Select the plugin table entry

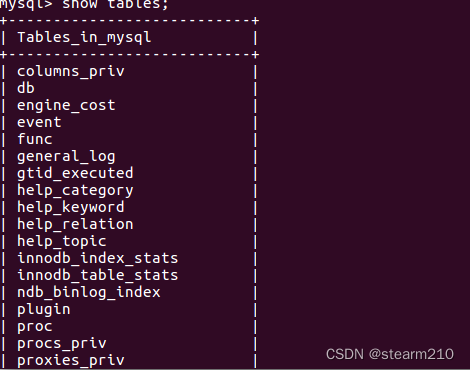pyautogui.click(x=44, y=310)
